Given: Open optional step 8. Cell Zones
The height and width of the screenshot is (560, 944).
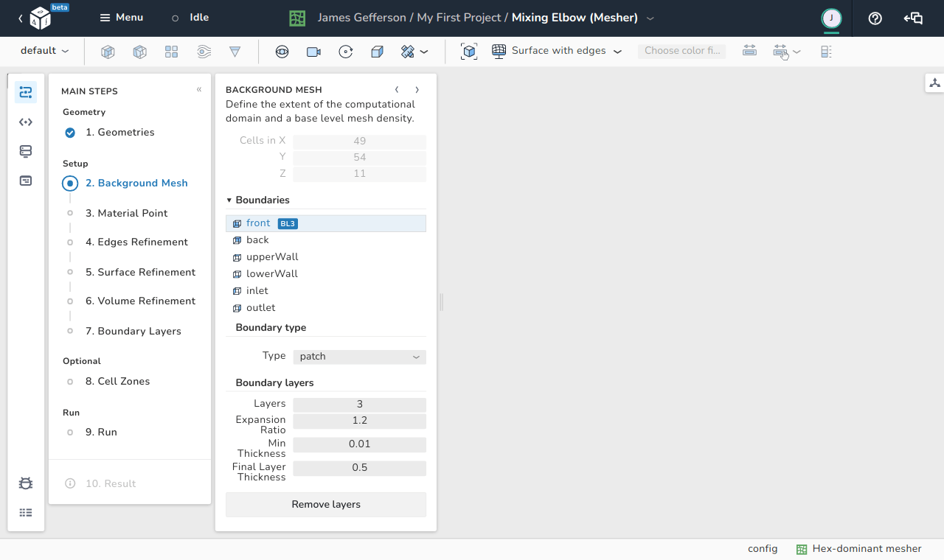Looking at the screenshot, I should pyautogui.click(x=117, y=381).
